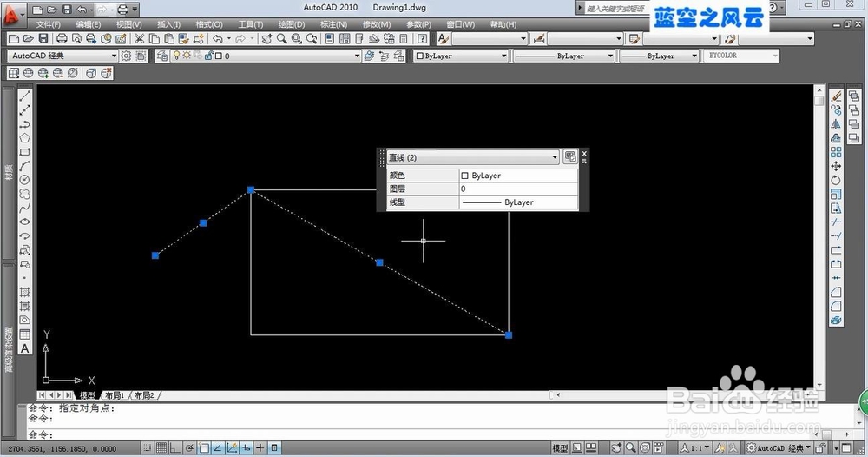868x457 pixels.
Task: Toggle Grid display in status bar
Action: pyautogui.click(x=161, y=447)
